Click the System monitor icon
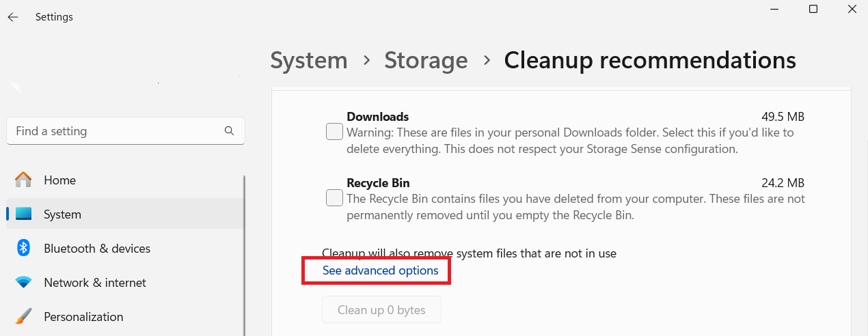 pyautogui.click(x=23, y=214)
